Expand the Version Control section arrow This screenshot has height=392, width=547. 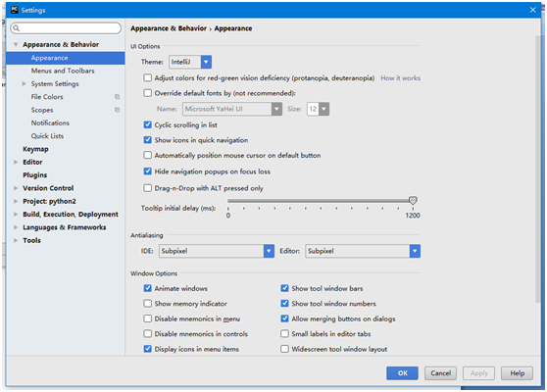point(16,188)
